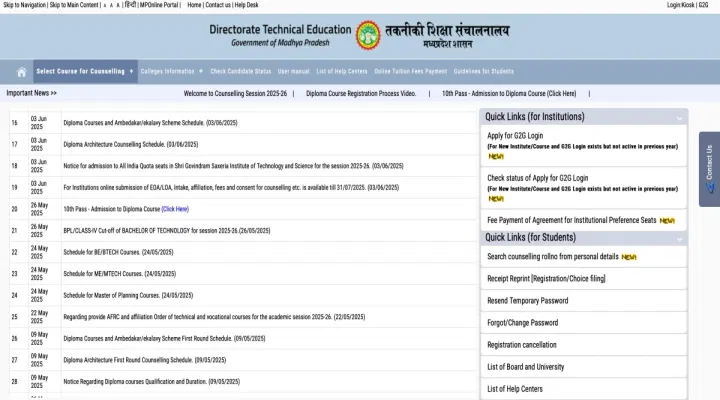Viewport: 720px width, 400px height.
Task: Go to Home link in top bar
Action: click(194, 5)
